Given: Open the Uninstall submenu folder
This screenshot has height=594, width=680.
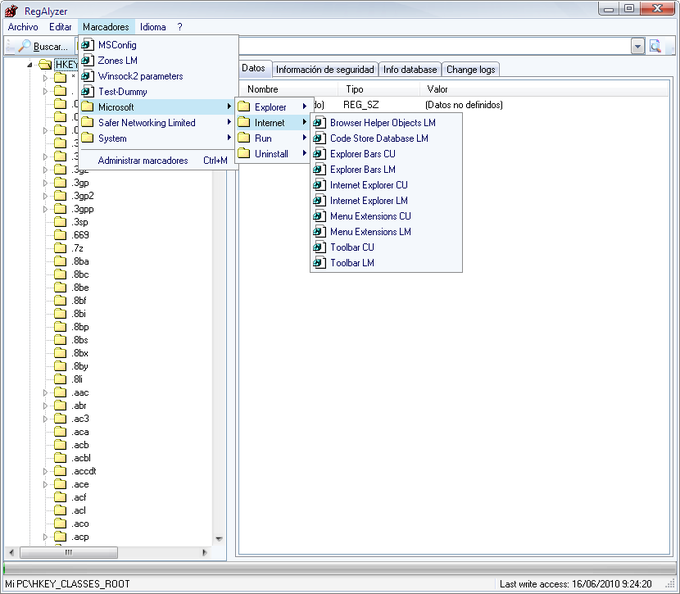Looking at the screenshot, I should pyautogui.click(x=273, y=154).
